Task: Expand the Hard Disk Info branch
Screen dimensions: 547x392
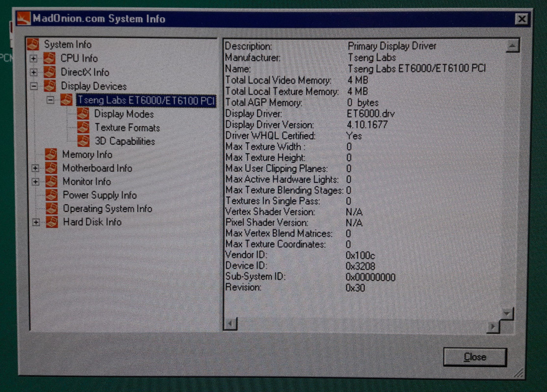Action: coord(36,222)
